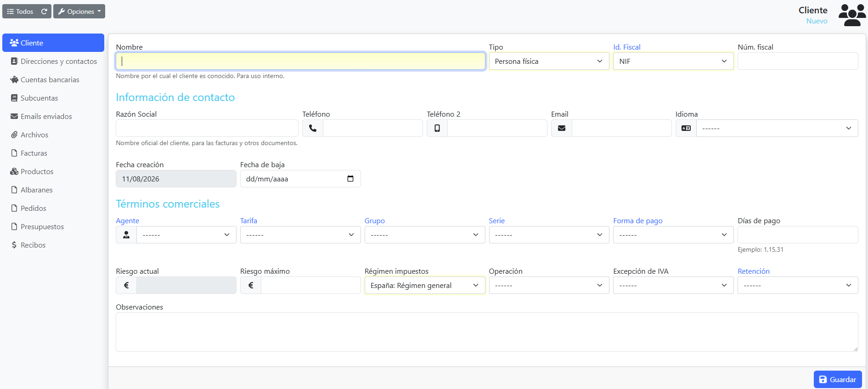This screenshot has height=389, width=868.
Task: Follow the Forma de pago label link
Action: 637,221
